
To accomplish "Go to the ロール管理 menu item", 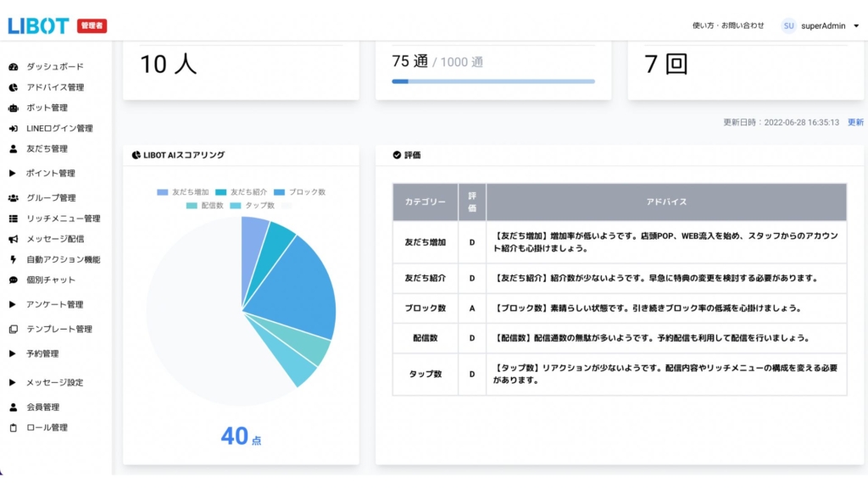I will [47, 428].
